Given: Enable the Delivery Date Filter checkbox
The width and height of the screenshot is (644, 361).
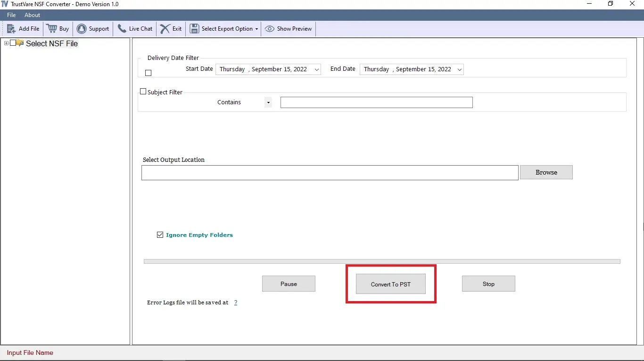Looking at the screenshot, I should pyautogui.click(x=149, y=73).
